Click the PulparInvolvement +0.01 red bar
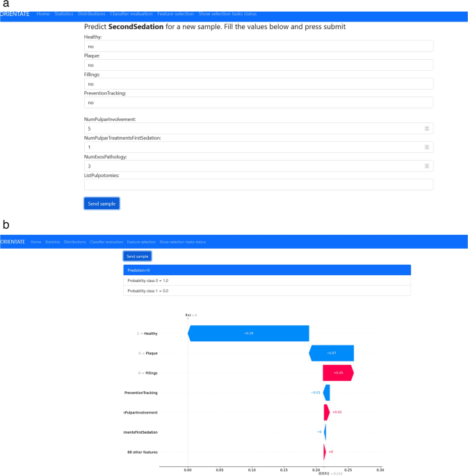The width and height of the screenshot is (468, 476). click(327, 412)
